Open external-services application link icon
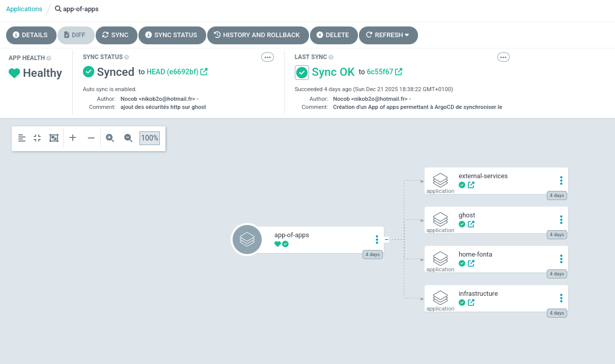This screenshot has width=615, height=364. tap(471, 185)
